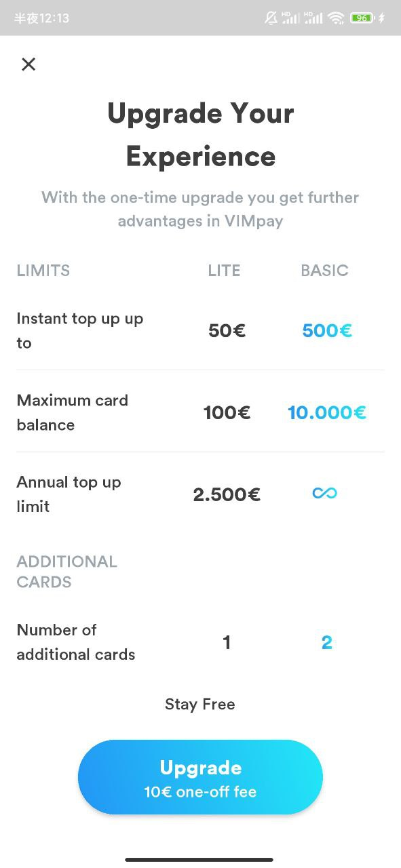This screenshot has height=868, width=401.
Task: Tap the 2.500€ annual top up limit
Action: point(227,494)
